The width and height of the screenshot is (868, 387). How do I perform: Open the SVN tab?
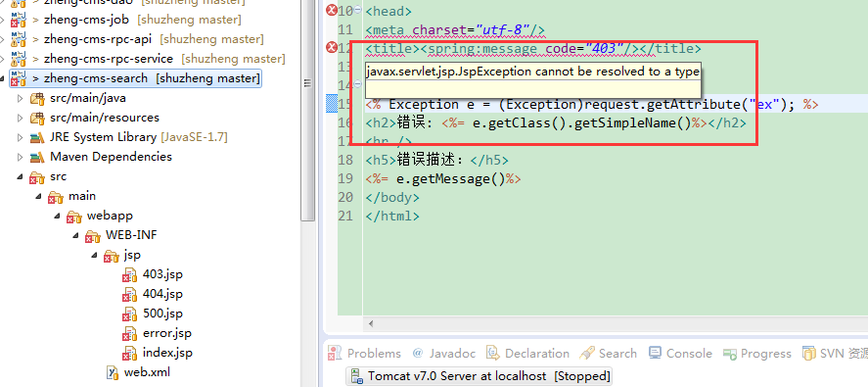[835, 353]
